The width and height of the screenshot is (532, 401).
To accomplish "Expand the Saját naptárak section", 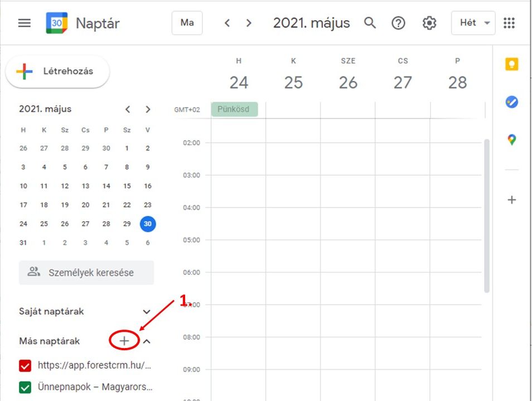I will pos(147,312).
